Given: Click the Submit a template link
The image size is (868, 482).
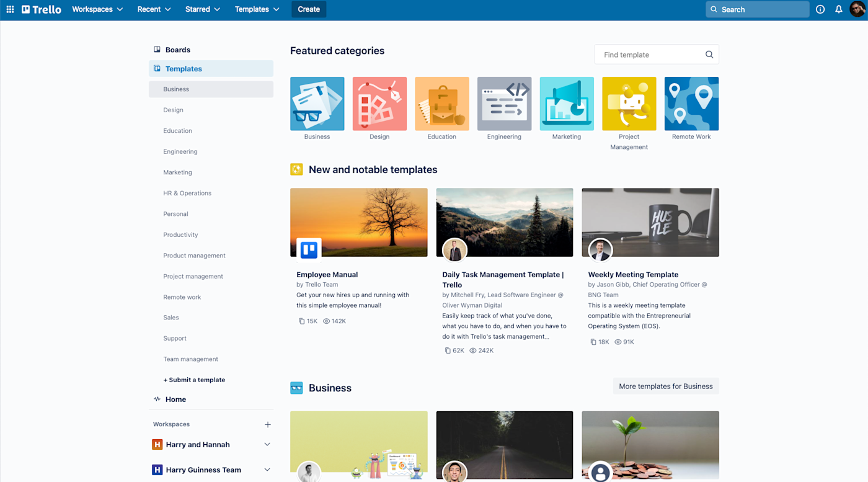Looking at the screenshot, I should 194,380.
